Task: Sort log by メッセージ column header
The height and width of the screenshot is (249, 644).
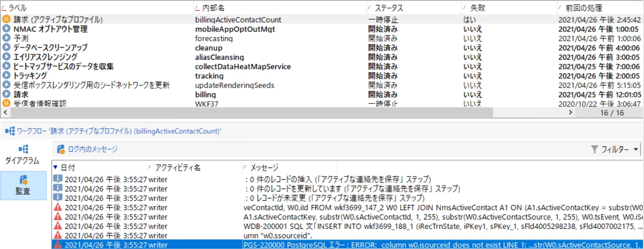Action: 264,167
